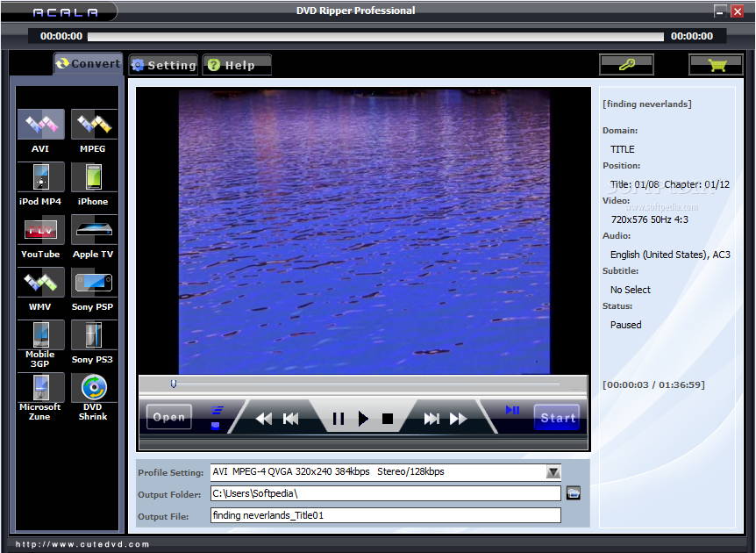Select the AVI output format icon

pos(41,125)
